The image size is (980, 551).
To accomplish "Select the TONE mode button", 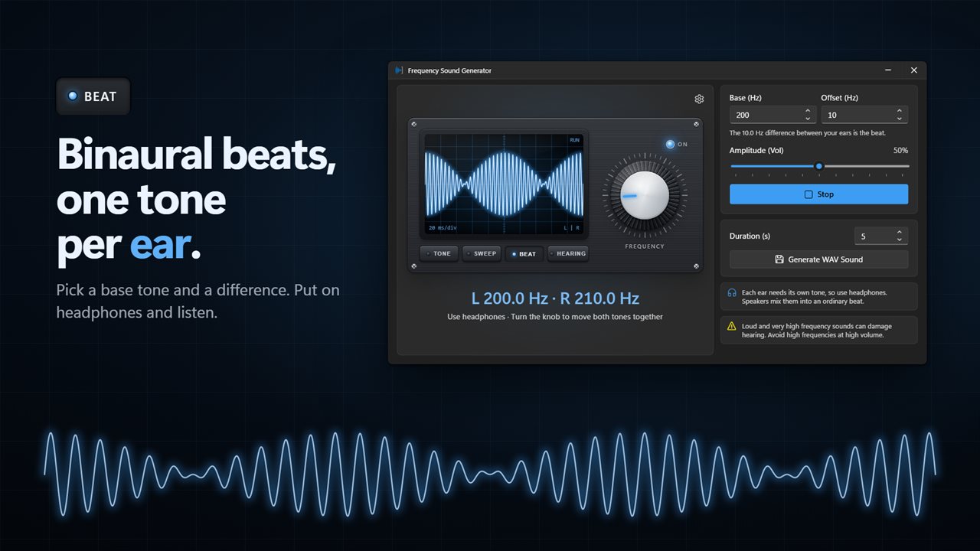I will click(x=439, y=253).
